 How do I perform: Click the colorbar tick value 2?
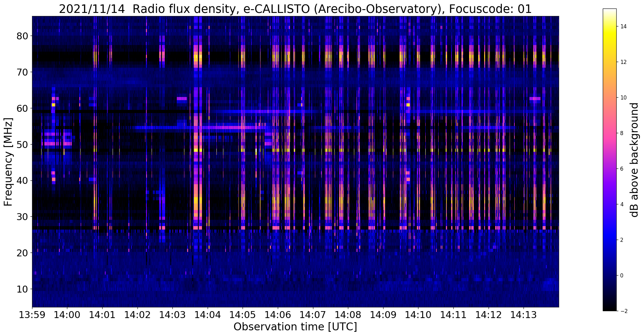coord(621,240)
